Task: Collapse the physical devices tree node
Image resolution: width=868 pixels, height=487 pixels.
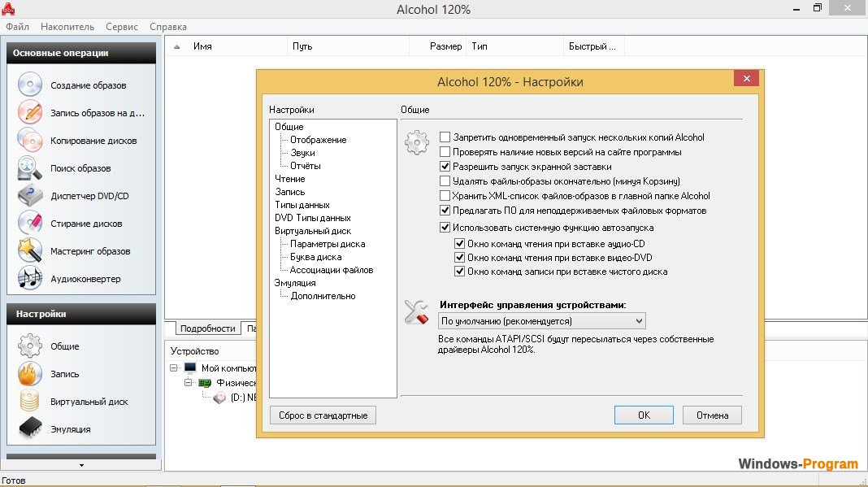Action: [x=189, y=383]
